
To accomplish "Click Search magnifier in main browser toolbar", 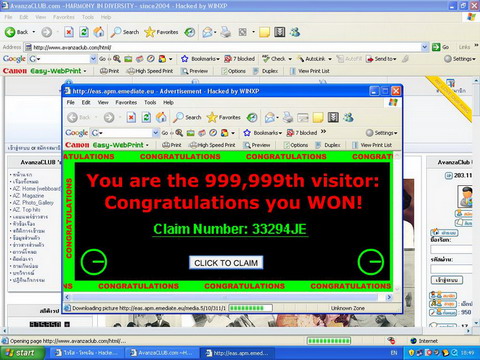I will tap(125, 32).
